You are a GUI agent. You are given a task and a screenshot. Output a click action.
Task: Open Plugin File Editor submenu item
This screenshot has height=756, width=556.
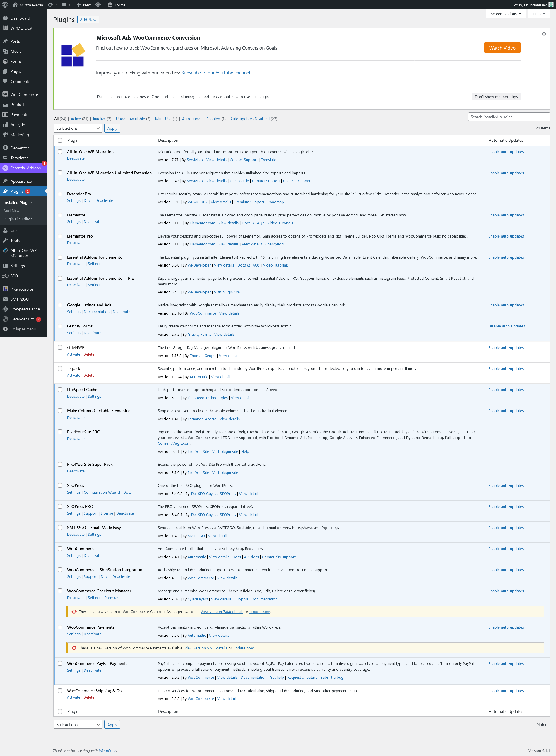[x=18, y=219]
